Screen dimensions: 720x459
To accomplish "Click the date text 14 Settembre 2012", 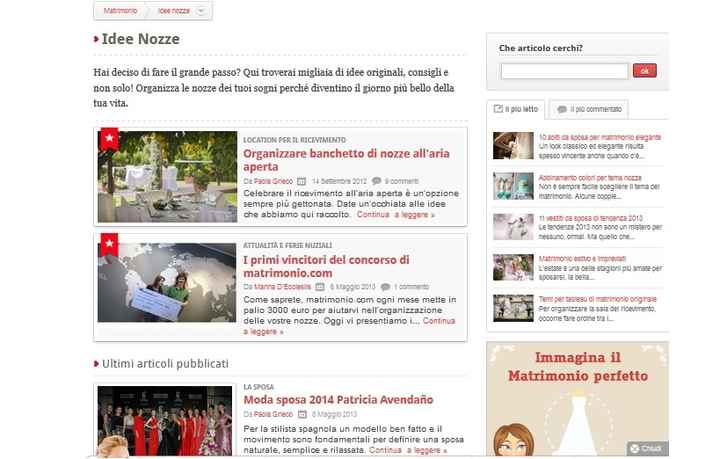I will pyautogui.click(x=339, y=181).
